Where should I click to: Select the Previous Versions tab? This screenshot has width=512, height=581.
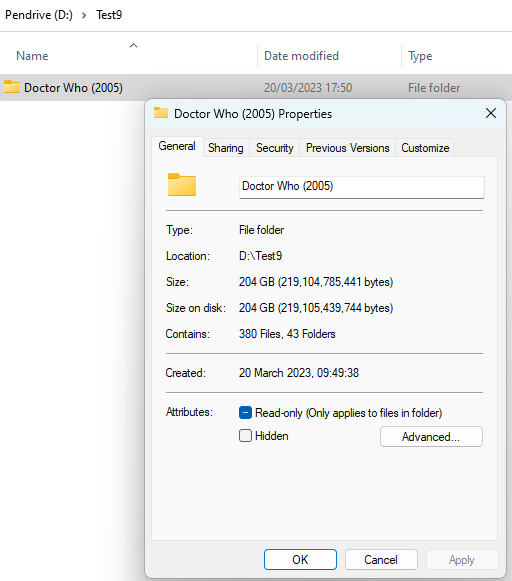click(x=348, y=148)
